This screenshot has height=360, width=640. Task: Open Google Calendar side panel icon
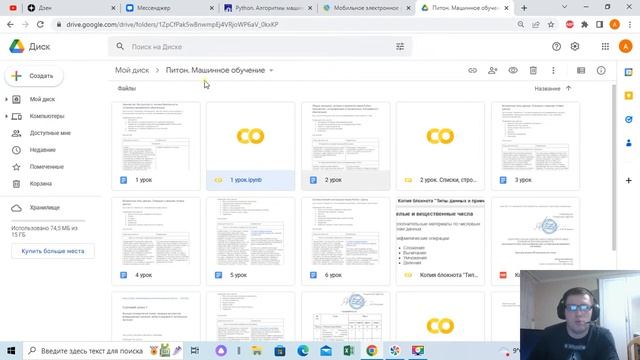click(629, 72)
